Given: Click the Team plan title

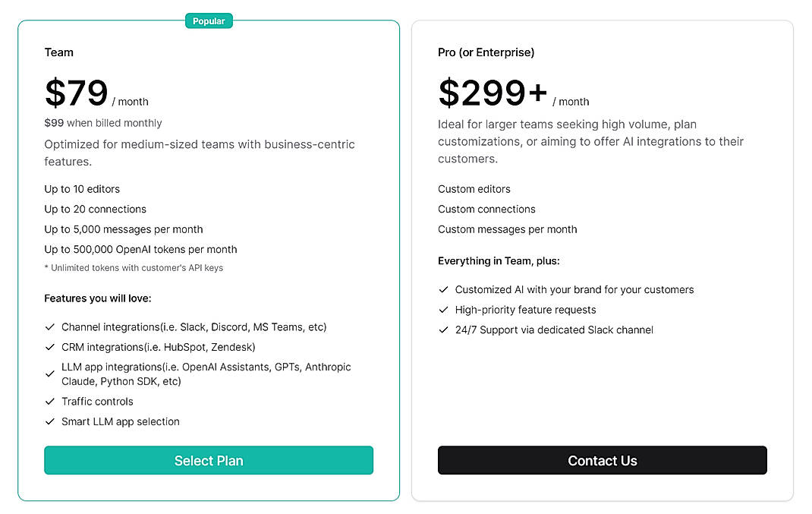Looking at the screenshot, I should point(59,52).
